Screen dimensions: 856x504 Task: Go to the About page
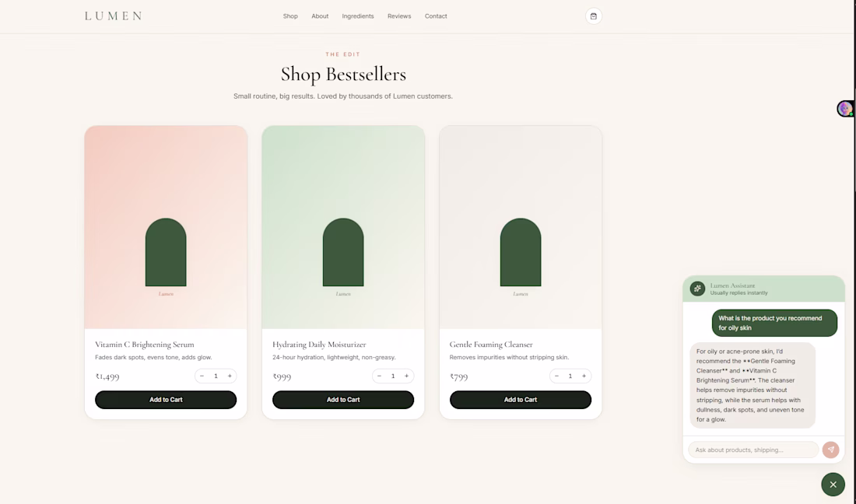(x=320, y=16)
